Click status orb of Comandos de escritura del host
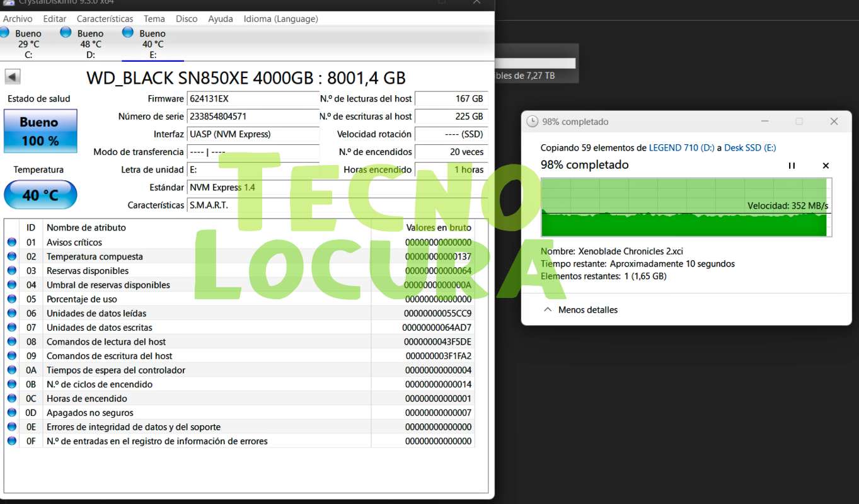 [x=12, y=356]
